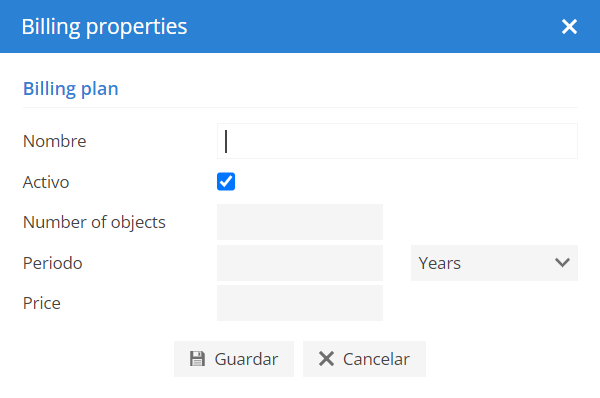Cancel the dialog using Cancelar
This screenshot has height=398, width=600.
point(364,359)
